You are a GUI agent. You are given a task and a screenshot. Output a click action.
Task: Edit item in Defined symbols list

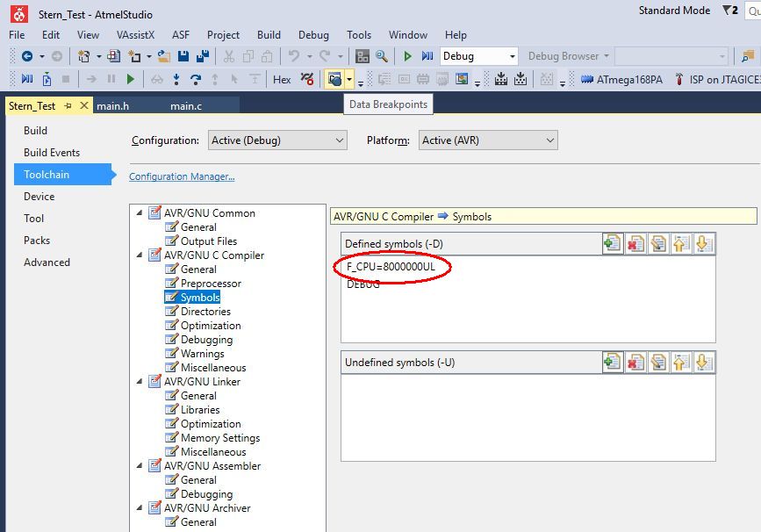click(658, 243)
